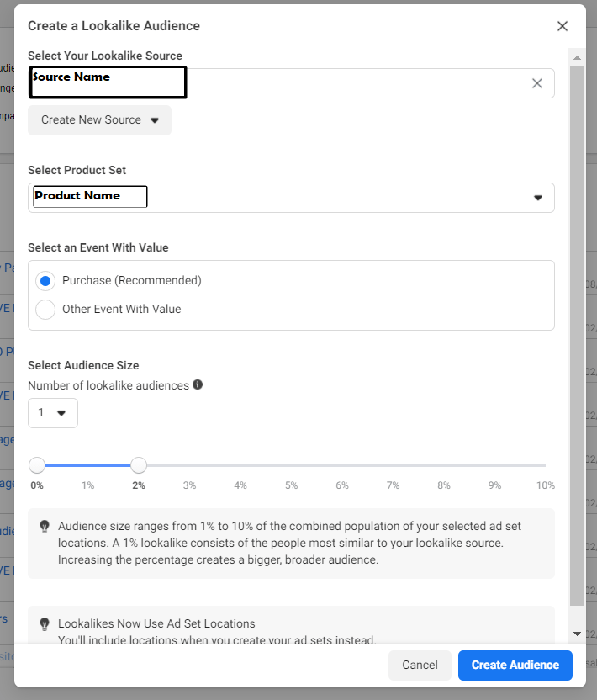
Task: Open the Create New Source dropdown
Action: pos(99,120)
